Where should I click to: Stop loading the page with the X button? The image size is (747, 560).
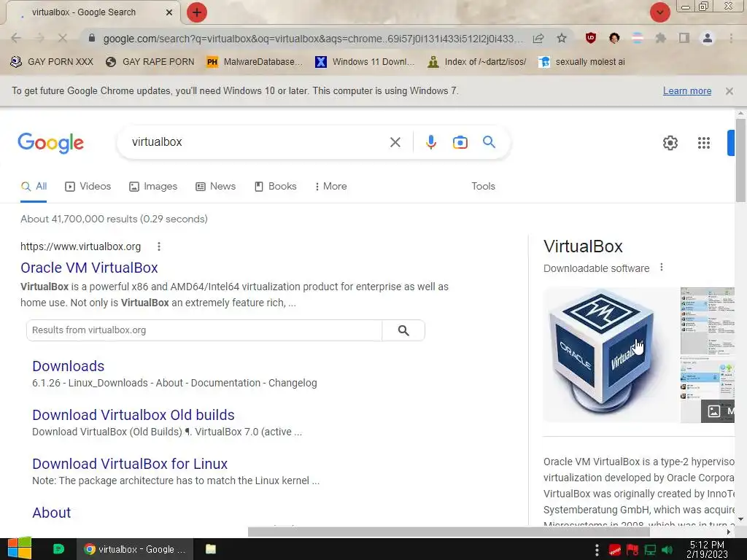pyautogui.click(x=63, y=38)
